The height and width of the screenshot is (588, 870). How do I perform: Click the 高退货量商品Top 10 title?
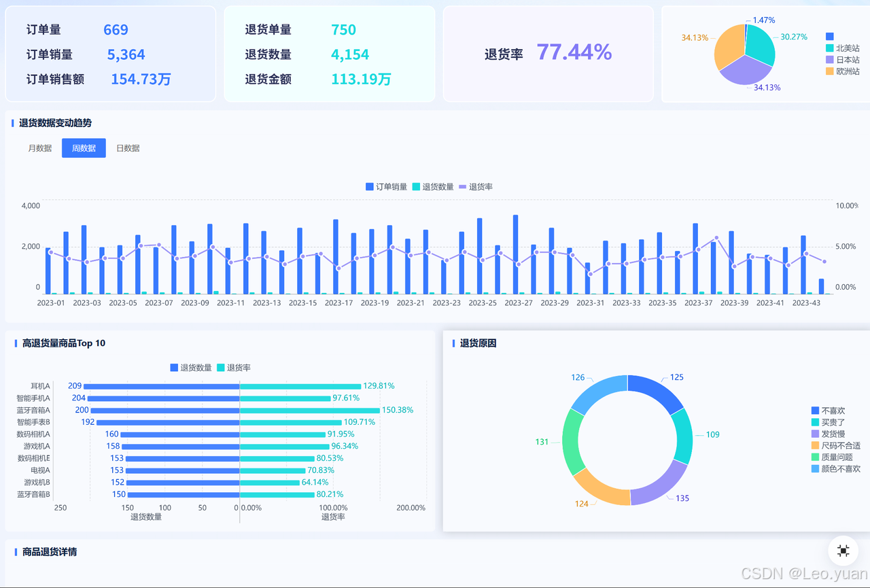[64, 343]
